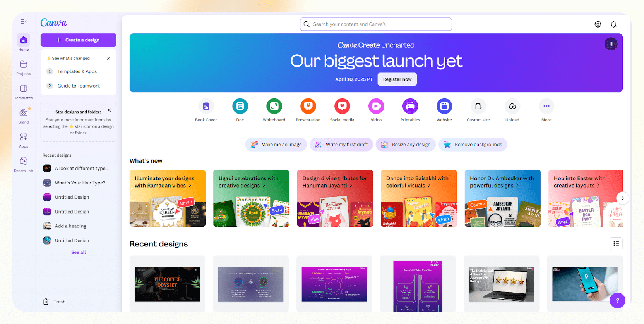Open the Easter layouts card
The width and height of the screenshot is (644, 324).
tap(586, 198)
